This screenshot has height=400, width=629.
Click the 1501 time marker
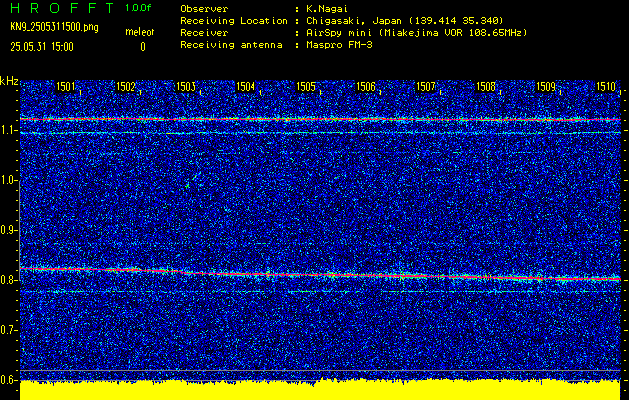pyautogui.click(x=65, y=87)
